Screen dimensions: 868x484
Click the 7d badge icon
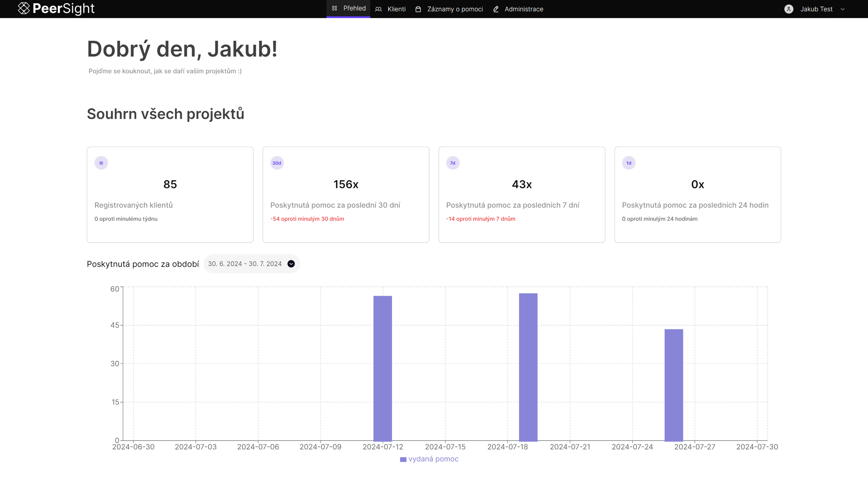[453, 163]
